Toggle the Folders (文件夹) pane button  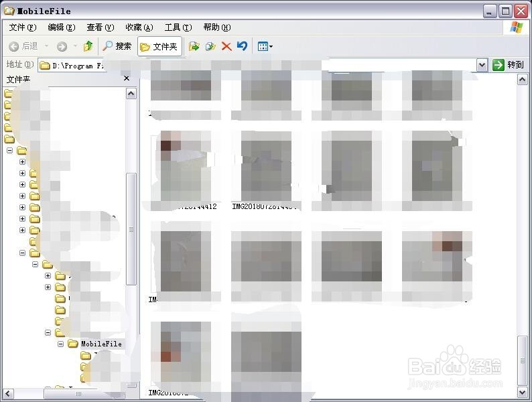point(159,46)
